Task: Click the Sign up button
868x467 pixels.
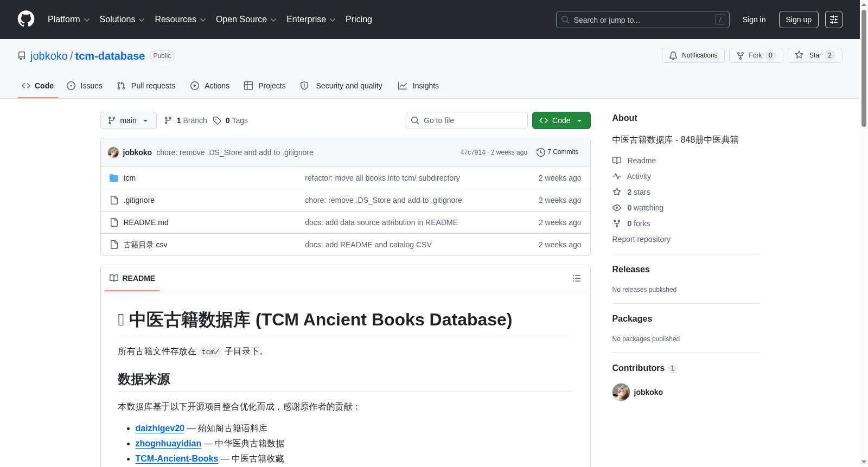Action: 799,20
